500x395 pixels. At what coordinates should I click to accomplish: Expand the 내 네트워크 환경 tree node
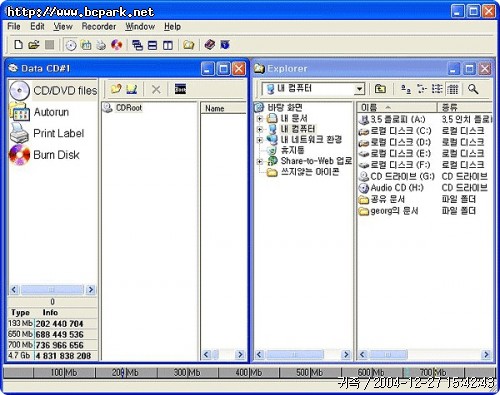tap(260, 140)
